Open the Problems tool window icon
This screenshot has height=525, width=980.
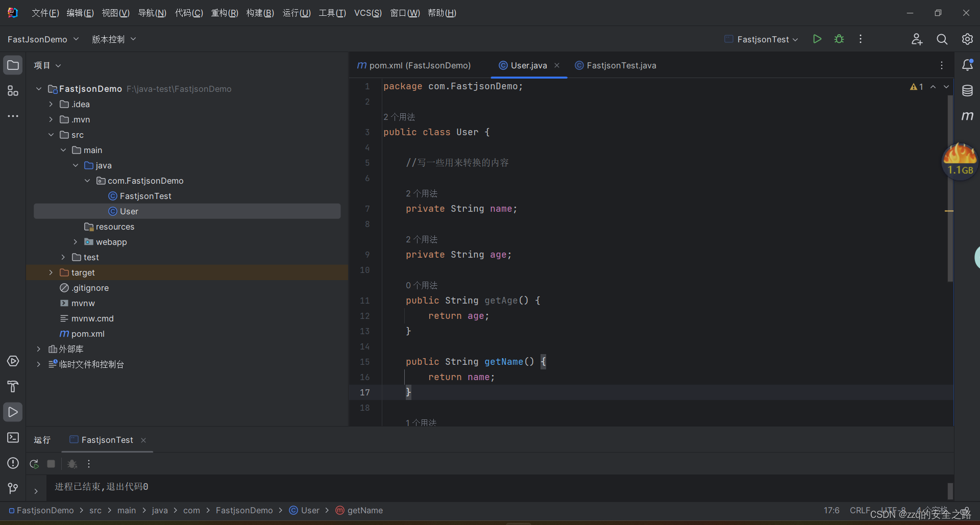click(x=13, y=463)
